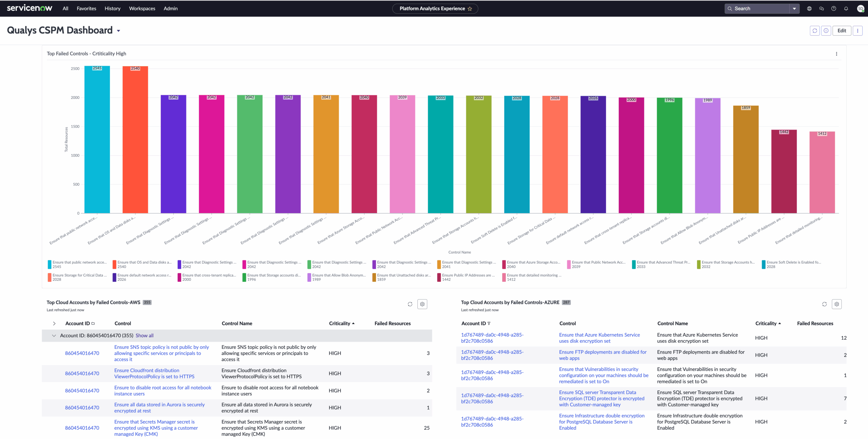The width and height of the screenshot is (868, 439).
Task: Click the Show all link for the account group
Action: click(144, 336)
